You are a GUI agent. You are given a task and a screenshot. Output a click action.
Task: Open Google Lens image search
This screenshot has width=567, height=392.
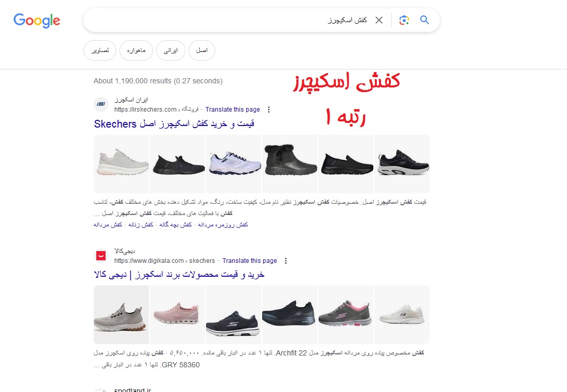(404, 20)
